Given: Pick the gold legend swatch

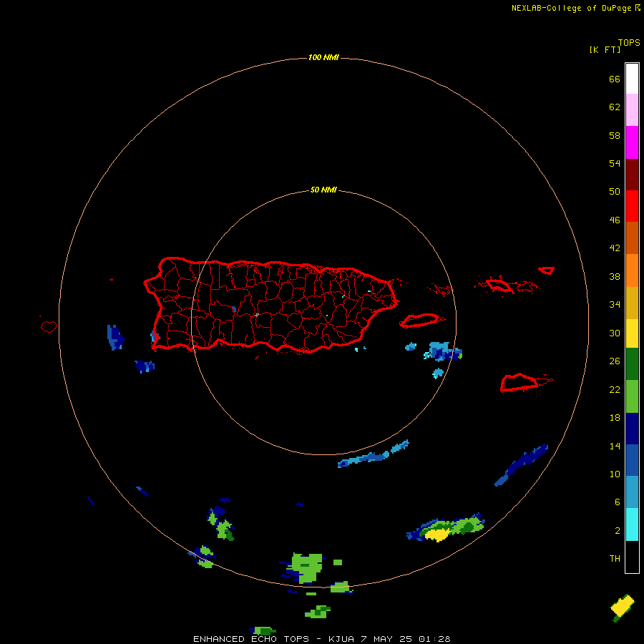Looking at the screenshot, I should pyautogui.click(x=632, y=303).
